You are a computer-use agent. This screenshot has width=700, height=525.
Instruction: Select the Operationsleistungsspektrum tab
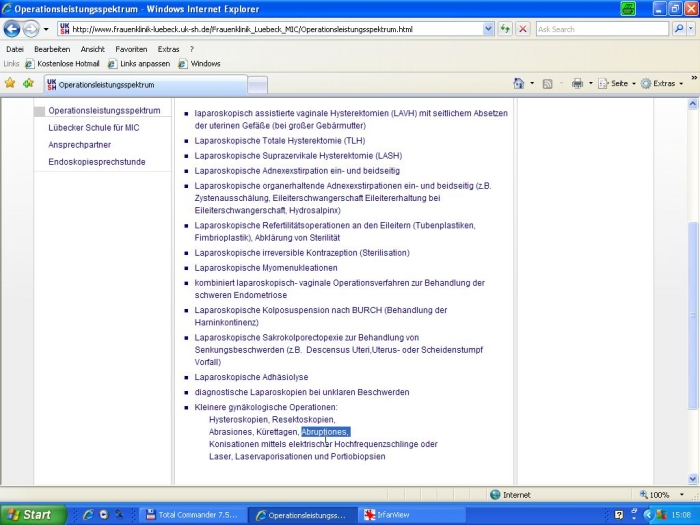click(146, 84)
